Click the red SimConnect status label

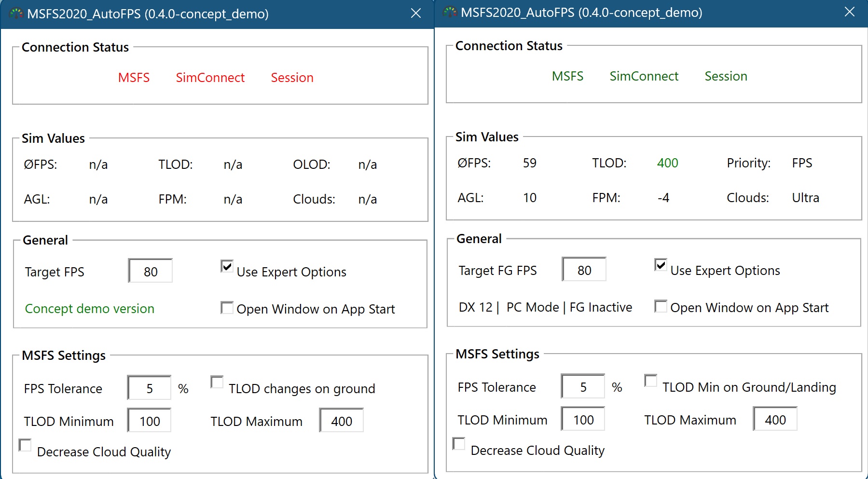(x=210, y=78)
